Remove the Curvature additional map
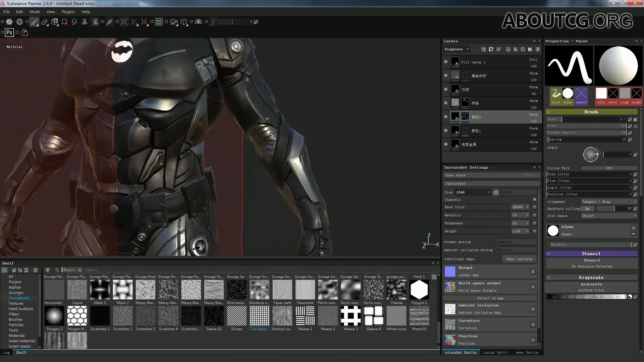The width and height of the screenshot is (644, 362). click(533, 324)
